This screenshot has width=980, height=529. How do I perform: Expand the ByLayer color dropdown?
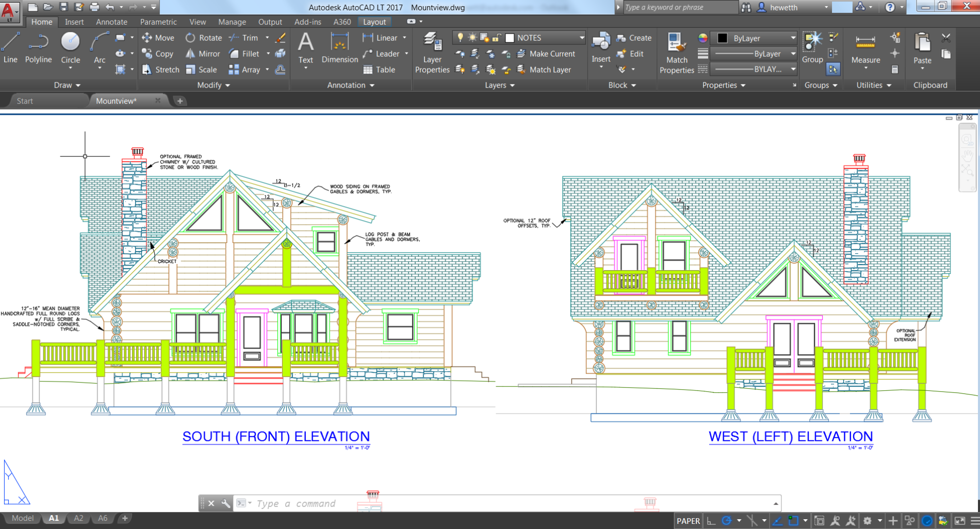point(793,38)
